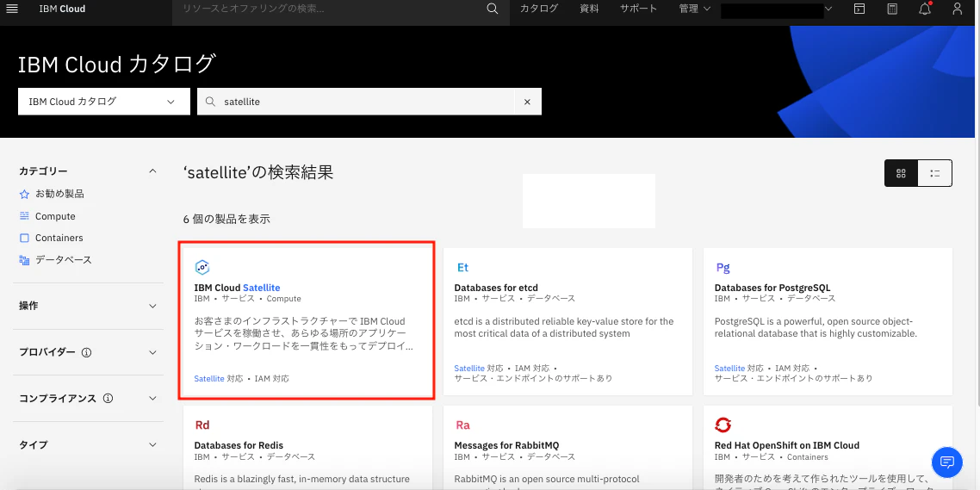Expand the プロバイダー filter section

point(152,352)
